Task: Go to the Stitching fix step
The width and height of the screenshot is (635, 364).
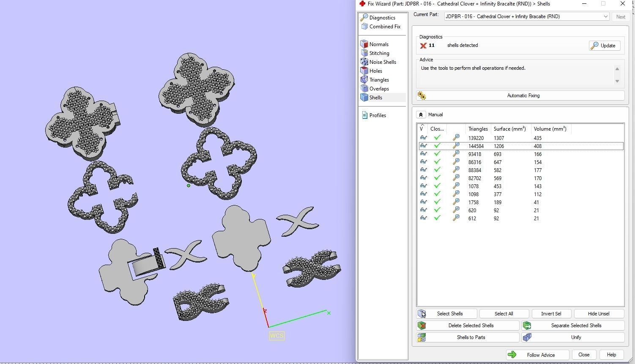Action: [379, 53]
